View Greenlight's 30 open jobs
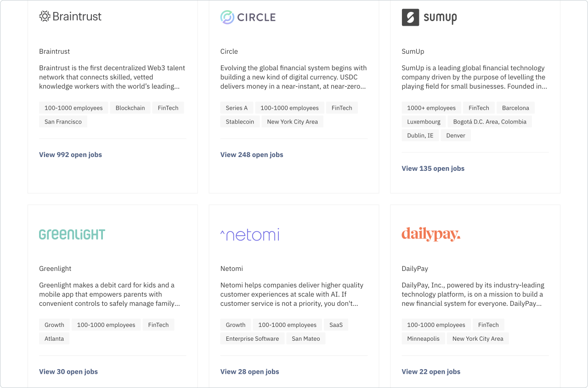 (x=68, y=371)
